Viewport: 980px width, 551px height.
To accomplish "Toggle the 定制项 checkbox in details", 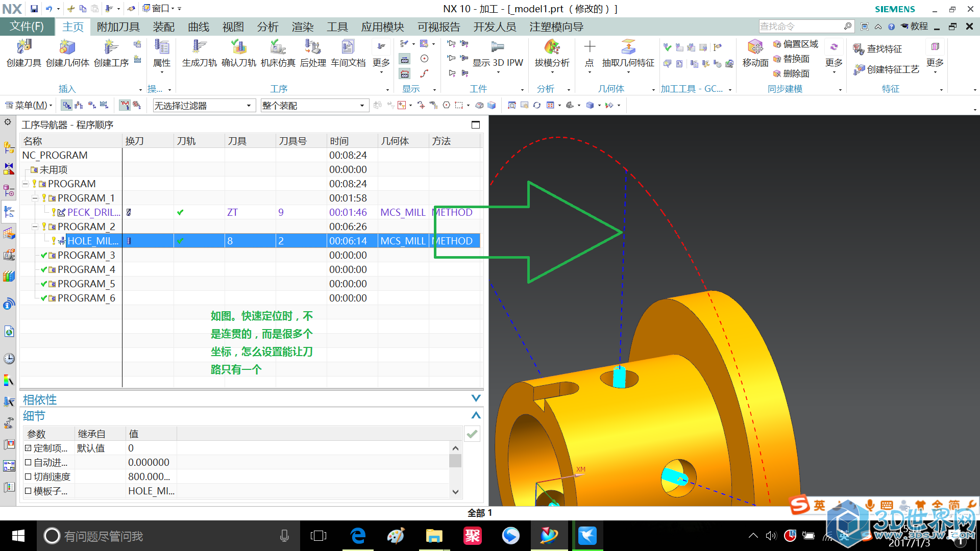I will 29,448.
